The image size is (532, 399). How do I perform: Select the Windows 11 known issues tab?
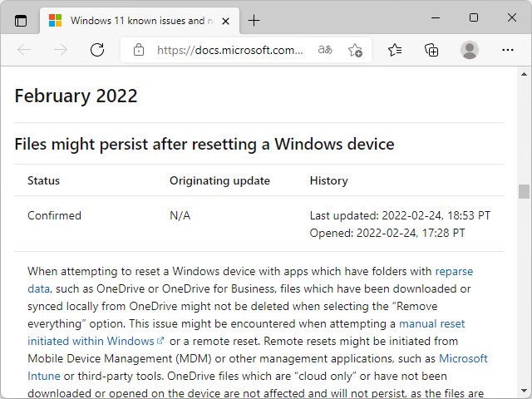pyautogui.click(x=133, y=20)
